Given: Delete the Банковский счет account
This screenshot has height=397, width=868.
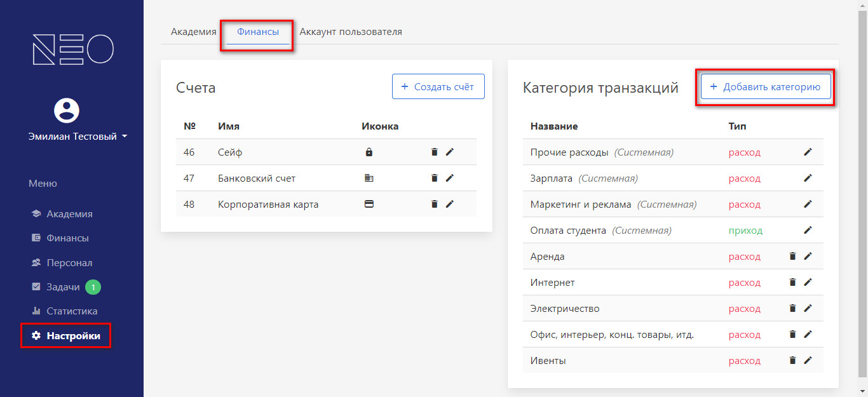Looking at the screenshot, I should click(x=435, y=178).
